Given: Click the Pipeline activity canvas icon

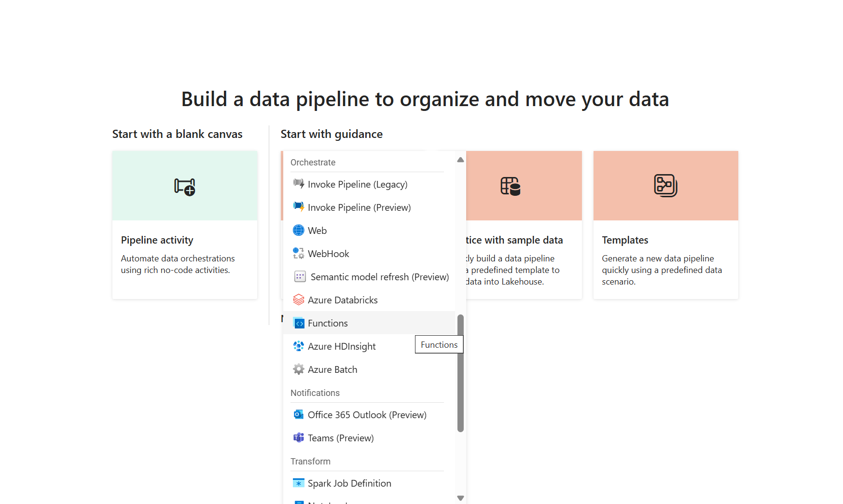Looking at the screenshot, I should pyautogui.click(x=185, y=186).
